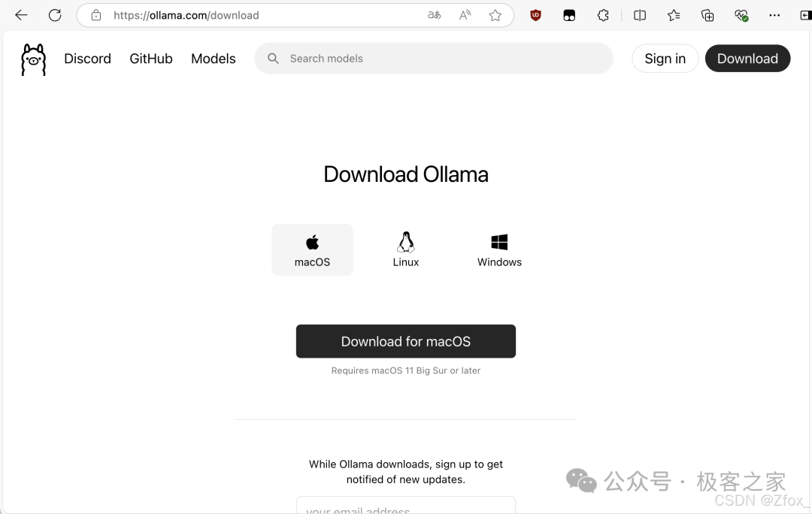Click the search magnifier icon

273,59
